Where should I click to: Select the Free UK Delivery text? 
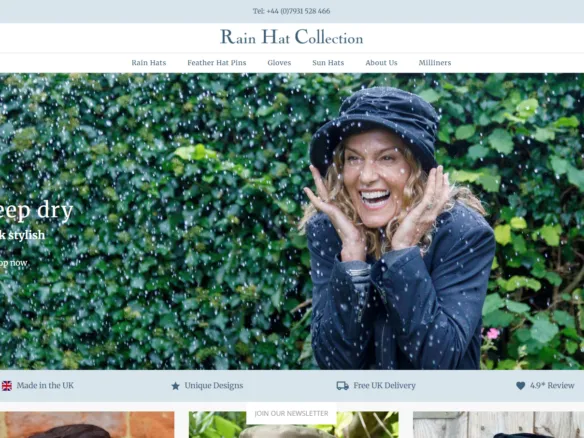pyautogui.click(x=384, y=385)
